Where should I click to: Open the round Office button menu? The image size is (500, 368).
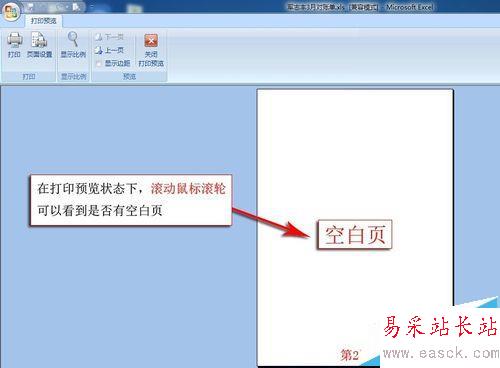11,12
